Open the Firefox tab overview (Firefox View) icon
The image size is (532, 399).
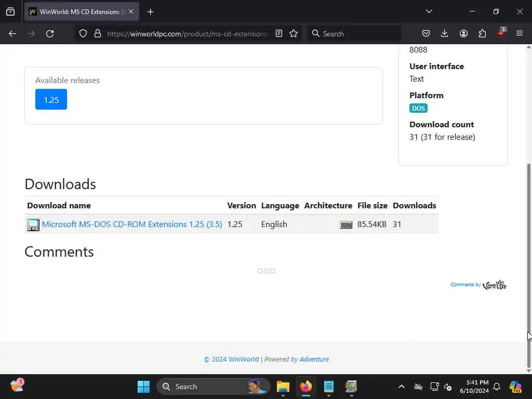[10, 11]
